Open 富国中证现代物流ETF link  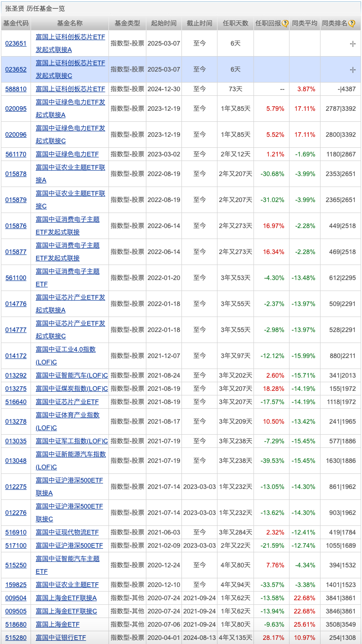tap(67, 532)
